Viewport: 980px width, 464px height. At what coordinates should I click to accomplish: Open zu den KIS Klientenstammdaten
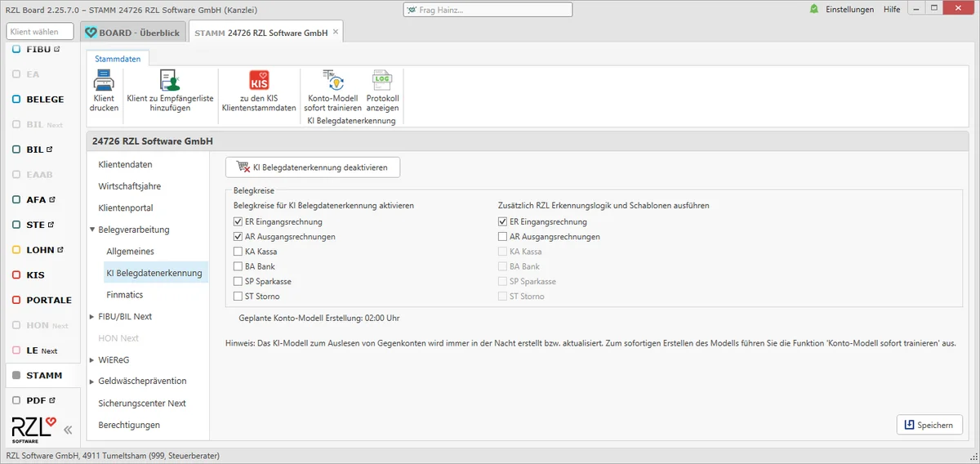[259, 91]
